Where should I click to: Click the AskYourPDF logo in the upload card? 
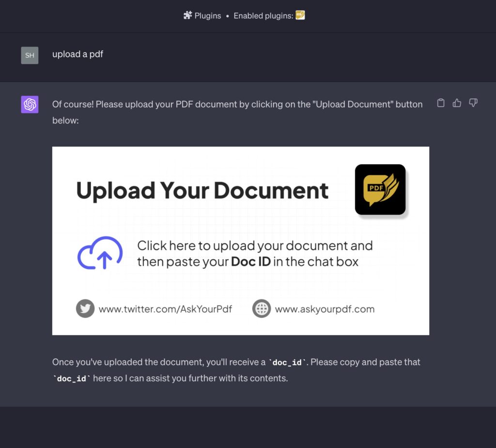point(380,189)
